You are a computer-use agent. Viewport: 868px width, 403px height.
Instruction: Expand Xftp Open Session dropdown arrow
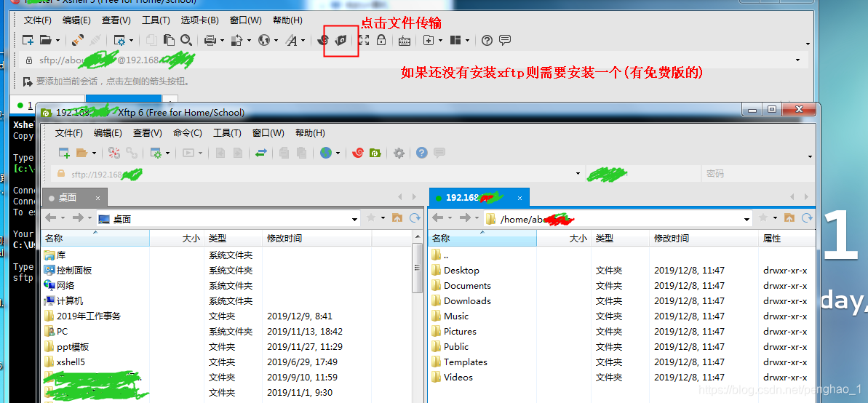(94, 153)
